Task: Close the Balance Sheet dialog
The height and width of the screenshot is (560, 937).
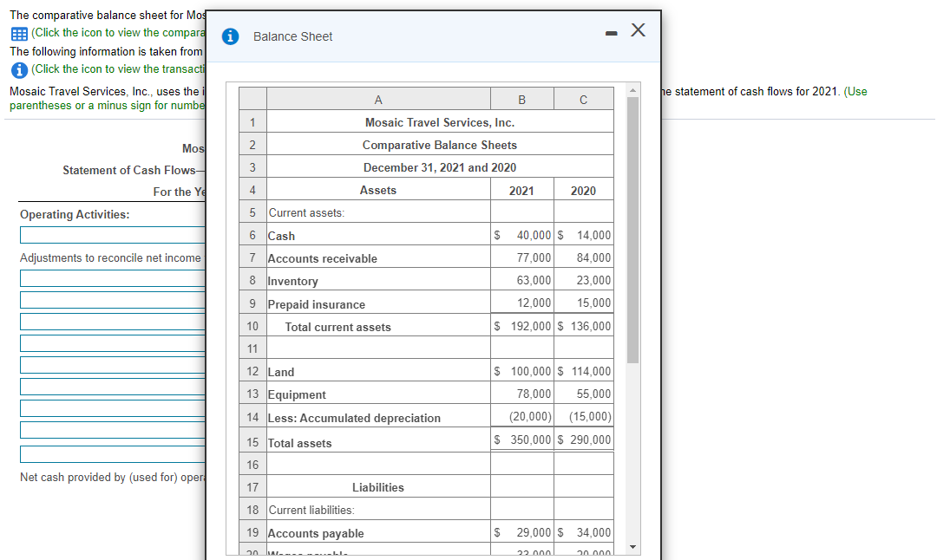Action: [x=638, y=29]
